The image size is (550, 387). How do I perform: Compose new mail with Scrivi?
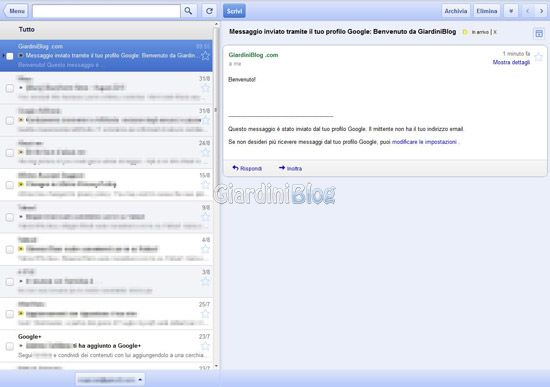point(234,11)
